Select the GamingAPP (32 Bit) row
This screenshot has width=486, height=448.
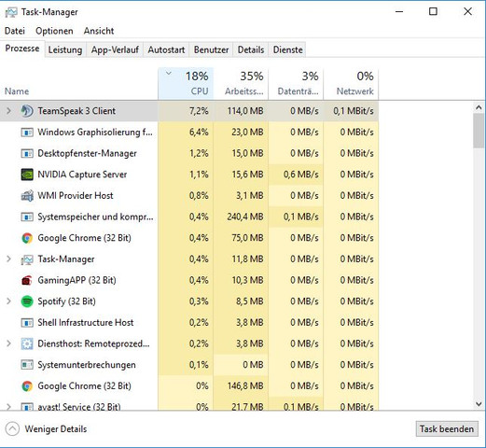tap(189, 280)
